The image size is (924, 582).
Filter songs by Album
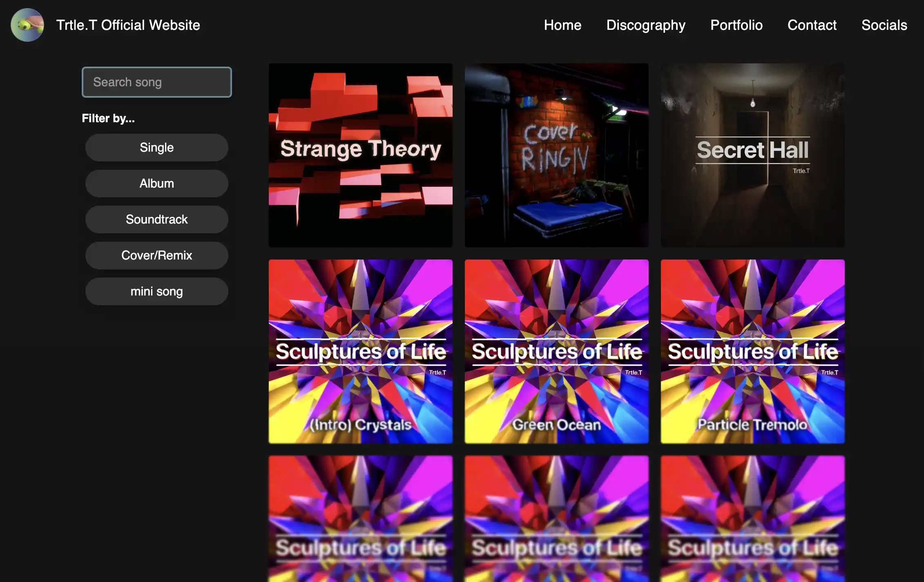[x=157, y=184]
